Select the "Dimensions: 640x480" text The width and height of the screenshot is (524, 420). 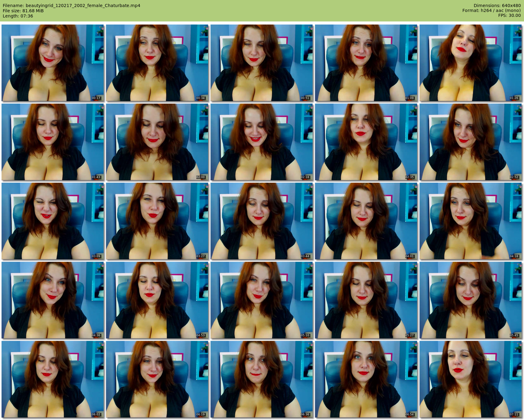pos(497,6)
